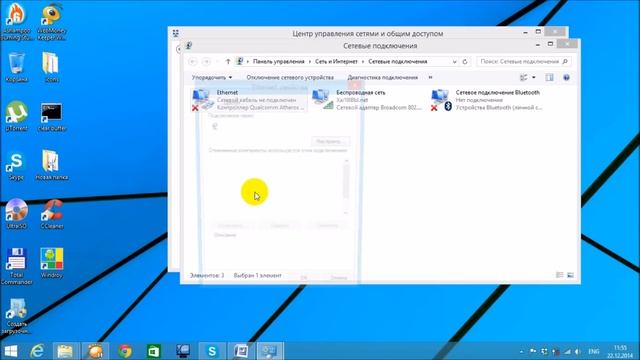Select the Skype desktop shortcut
This screenshot has width=640, height=360.
pyautogui.click(x=16, y=165)
